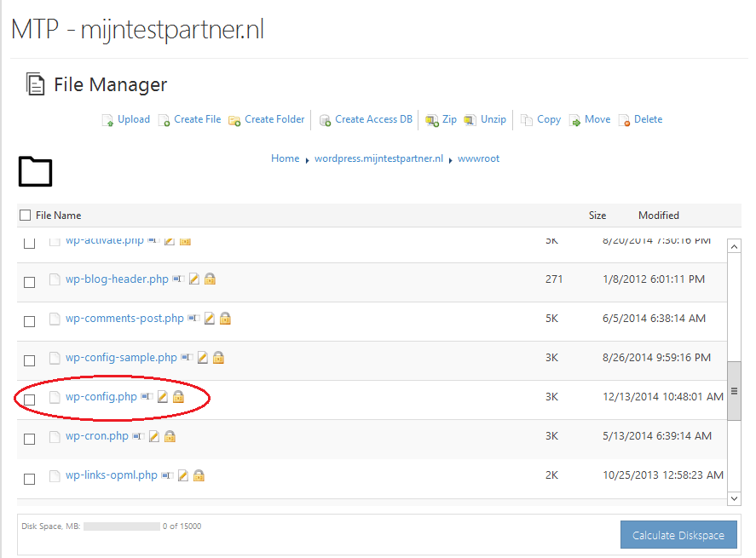Click the Size column header

click(597, 216)
